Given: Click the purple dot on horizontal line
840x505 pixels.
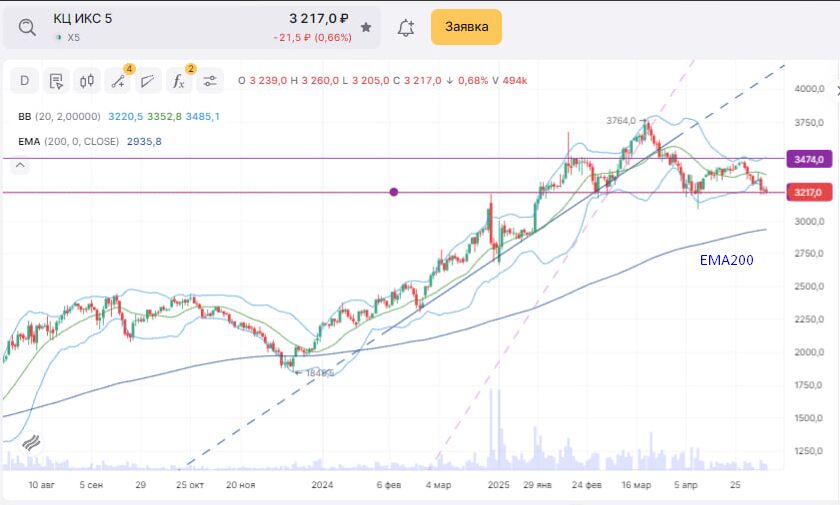Looking at the screenshot, I should pos(394,191).
